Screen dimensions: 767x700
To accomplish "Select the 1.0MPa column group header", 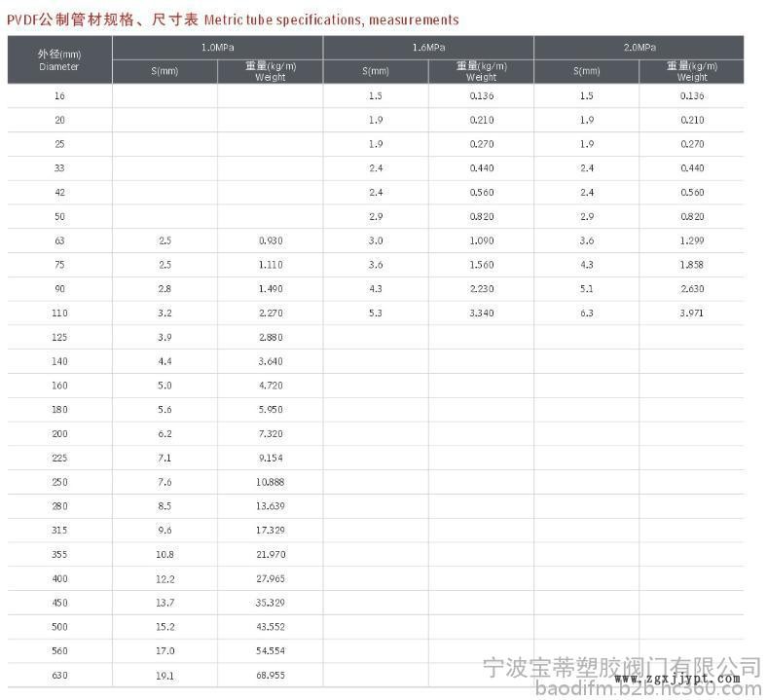I will pos(217,47).
